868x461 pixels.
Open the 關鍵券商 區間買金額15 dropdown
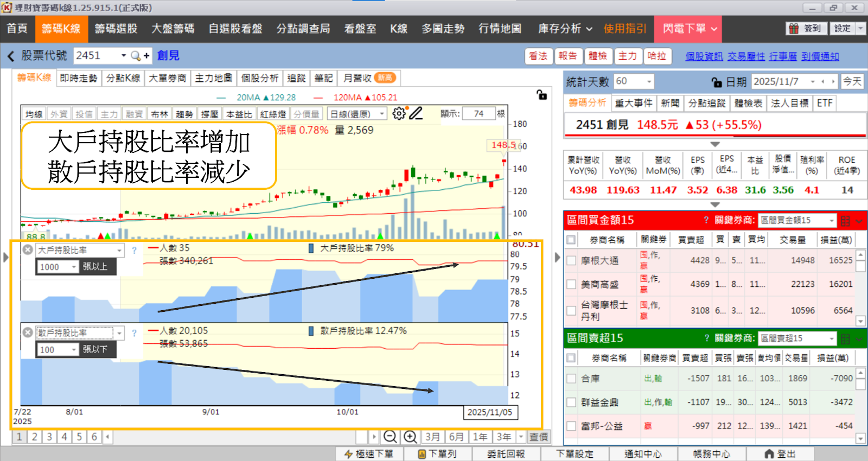pyautogui.click(x=832, y=220)
